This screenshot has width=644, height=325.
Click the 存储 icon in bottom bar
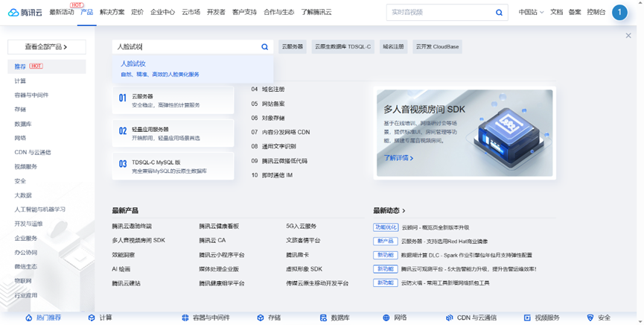point(261,318)
